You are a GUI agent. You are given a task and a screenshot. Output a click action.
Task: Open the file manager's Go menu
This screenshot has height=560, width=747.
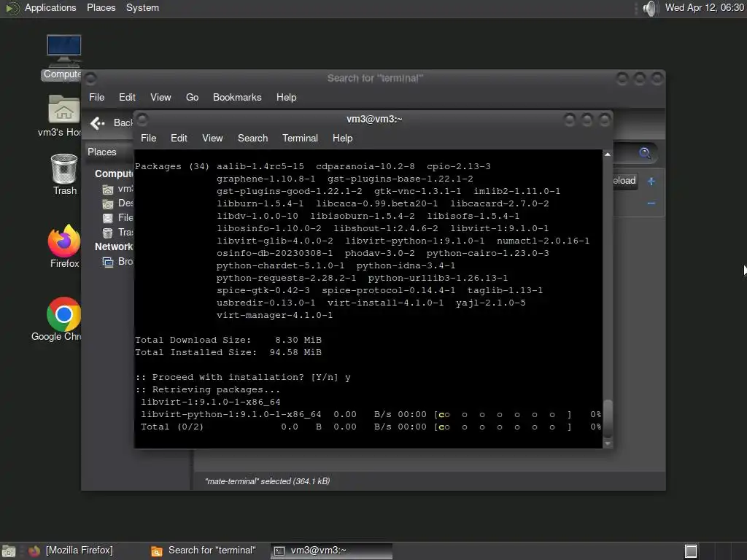(192, 97)
